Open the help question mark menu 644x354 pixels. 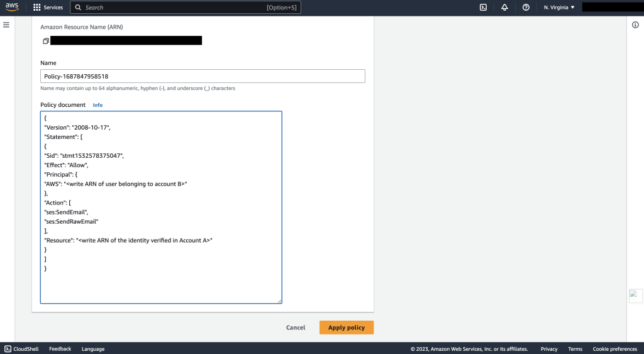[x=526, y=8]
